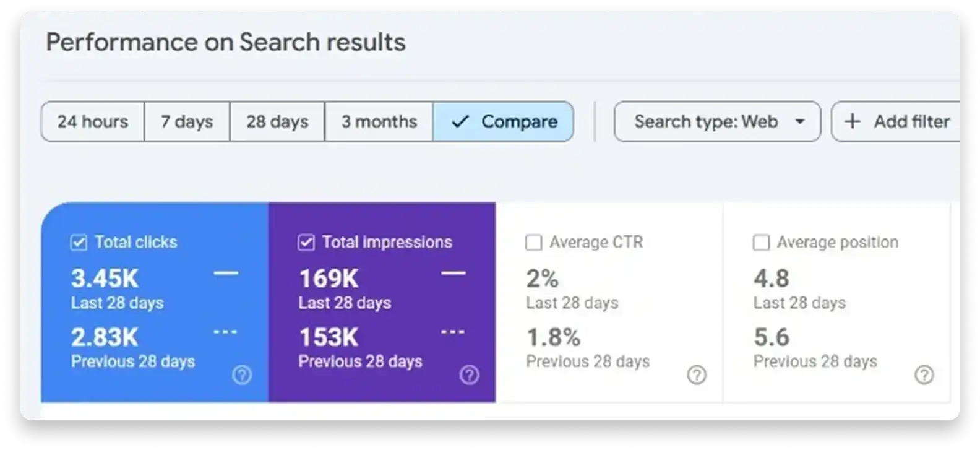Click dashed line legend in Total impressions
Image resolution: width=980 pixels, height=450 pixels.
point(453,332)
